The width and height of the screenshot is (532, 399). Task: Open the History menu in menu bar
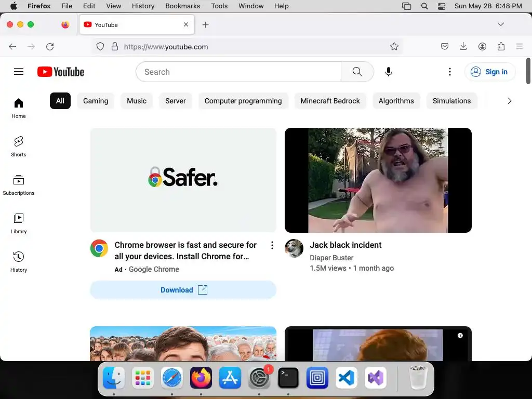pyautogui.click(x=143, y=6)
